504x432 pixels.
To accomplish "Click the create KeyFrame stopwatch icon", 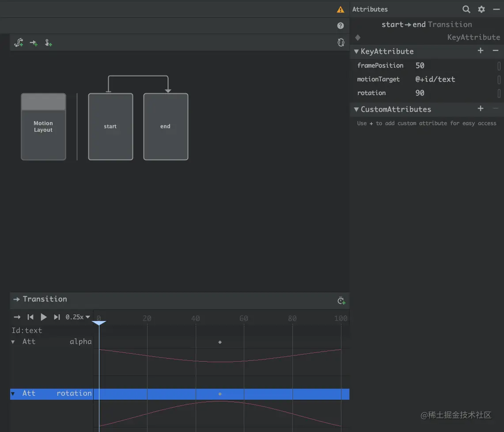I will (x=341, y=300).
